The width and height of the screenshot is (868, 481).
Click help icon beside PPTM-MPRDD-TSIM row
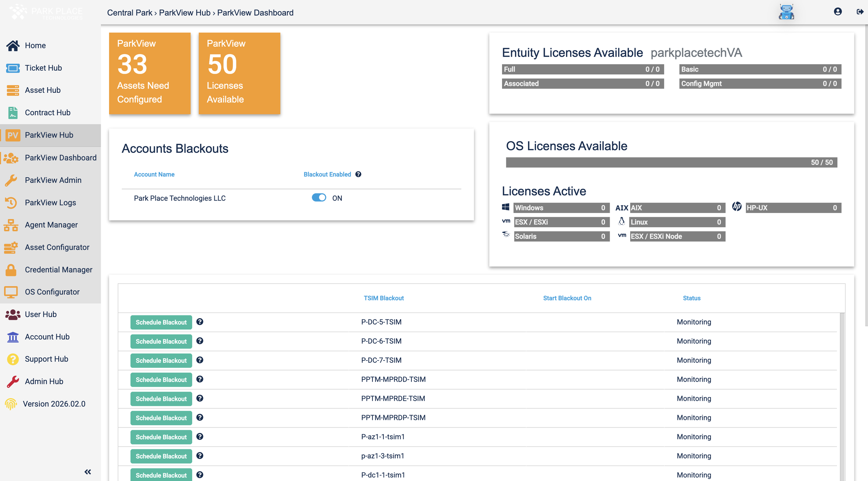[x=200, y=379]
